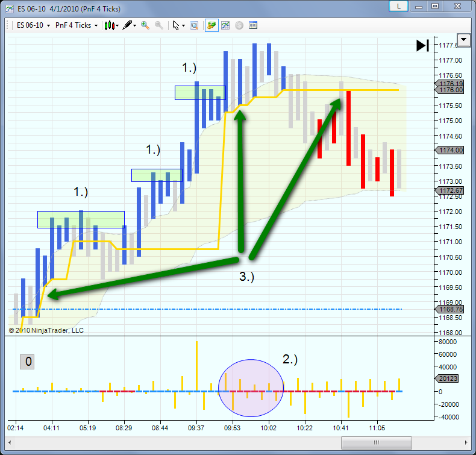
Task: Click the 1172.67 price marker
Action: (449, 190)
